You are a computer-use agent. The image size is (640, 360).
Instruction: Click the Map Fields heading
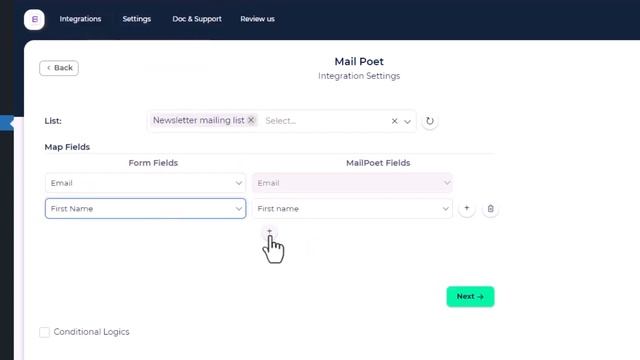(x=67, y=147)
